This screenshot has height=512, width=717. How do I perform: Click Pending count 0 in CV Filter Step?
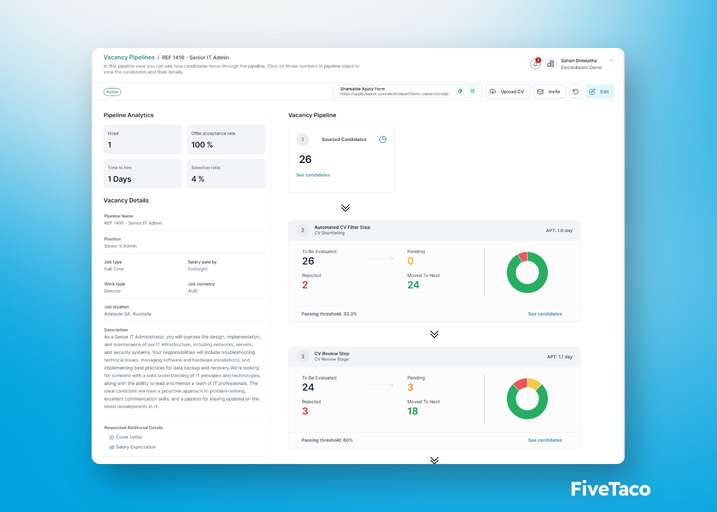pyautogui.click(x=410, y=261)
